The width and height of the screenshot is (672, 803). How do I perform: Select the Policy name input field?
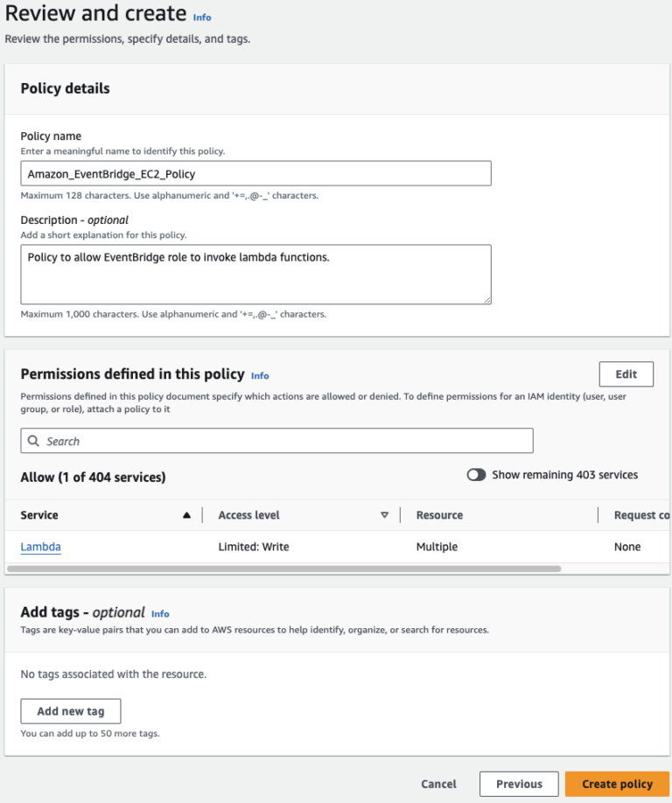(x=255, y=172)
